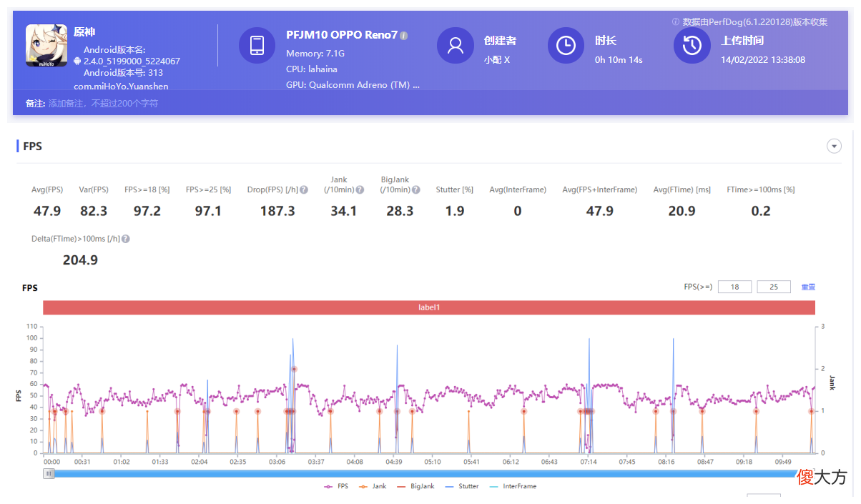Click the chart zoom slider left handle
861x504 pixels.
[x=49, y=473]
